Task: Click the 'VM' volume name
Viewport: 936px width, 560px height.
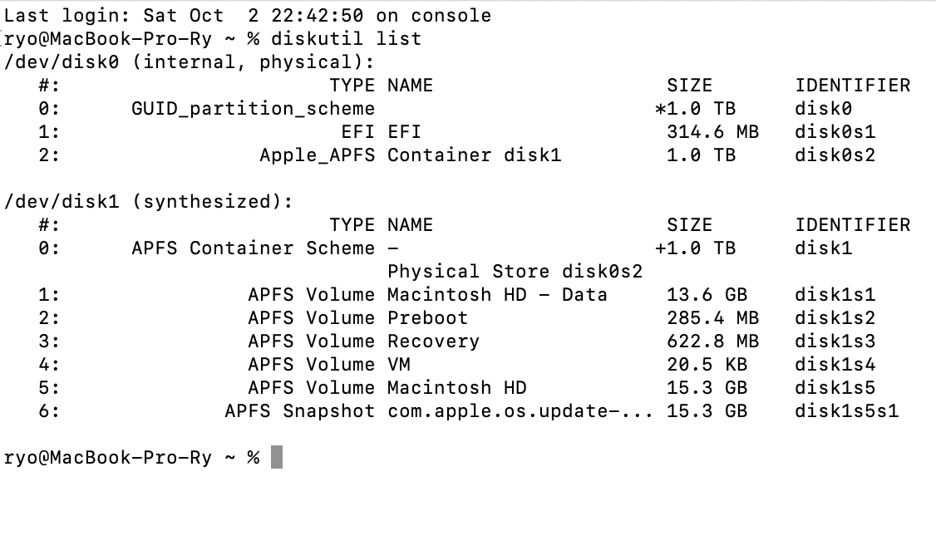Action: [399, 365]
